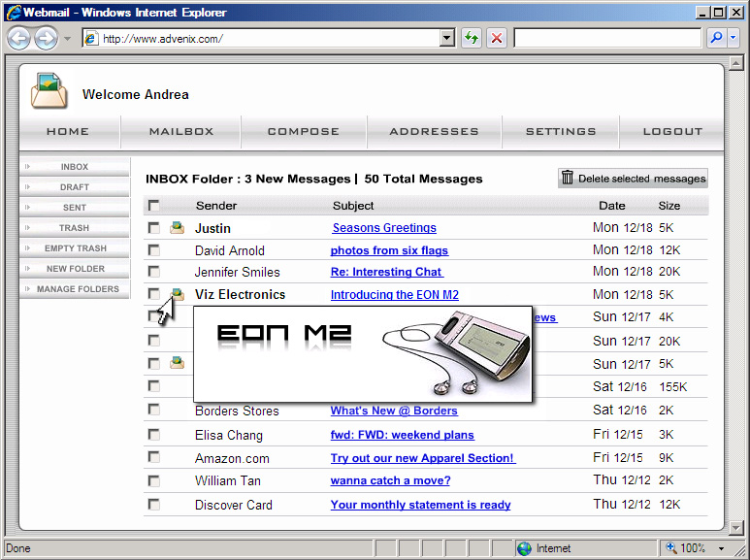Click MANAGE FOLDERS in sidebar

pos(75,289)
